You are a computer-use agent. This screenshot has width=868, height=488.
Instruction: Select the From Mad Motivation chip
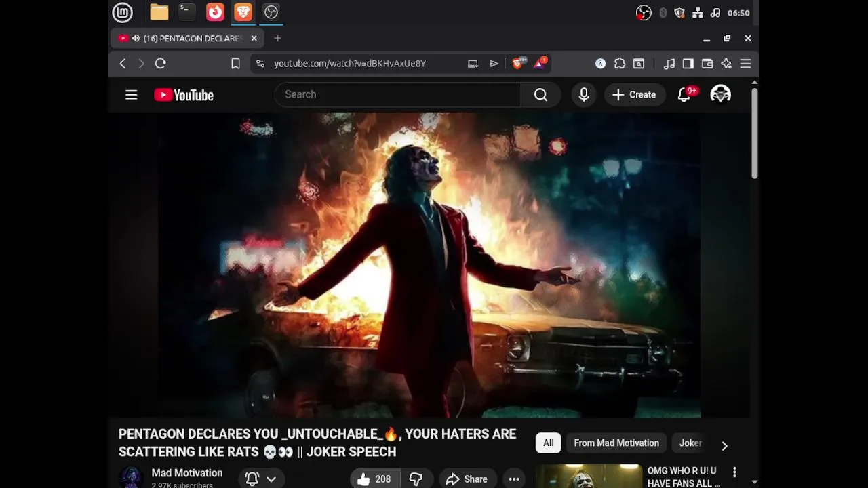coord(616,443)
